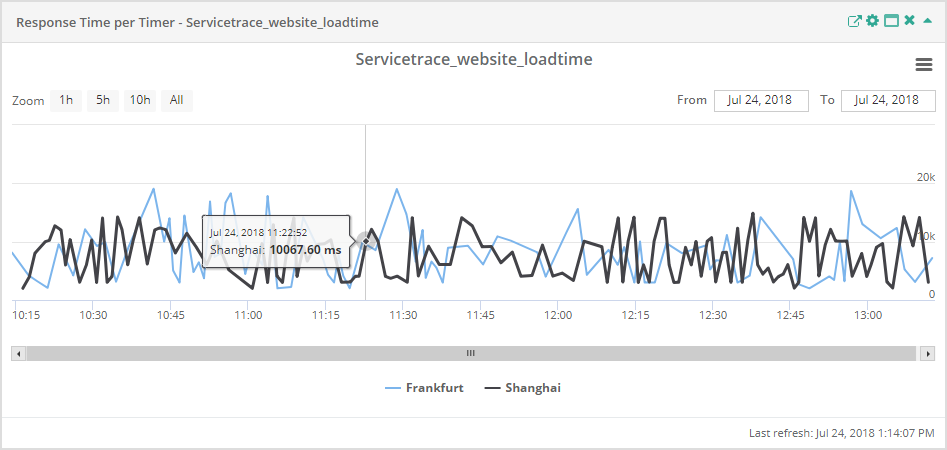Set zoom range to 10h

140,100
